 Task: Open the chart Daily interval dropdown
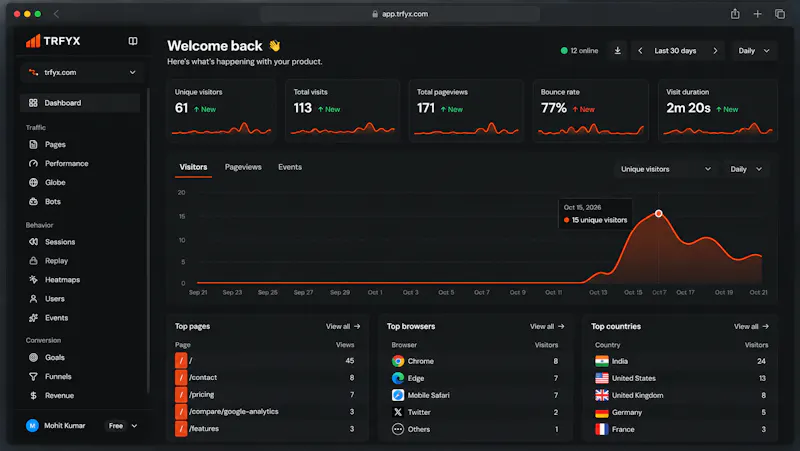[746, 169]
